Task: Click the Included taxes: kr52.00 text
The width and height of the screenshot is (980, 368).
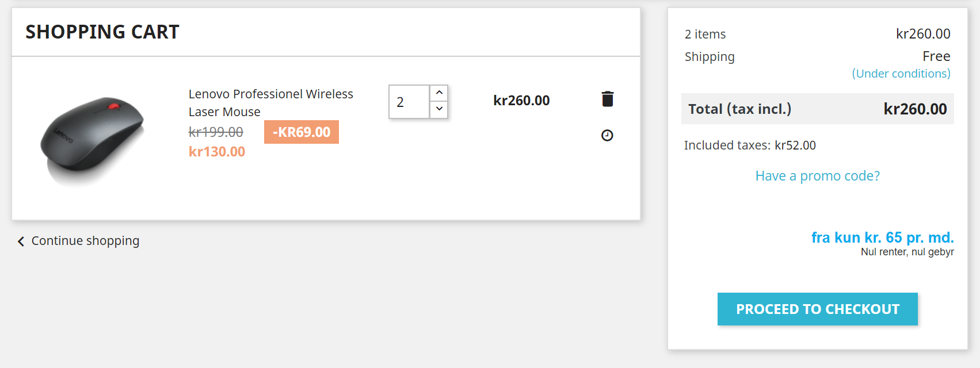Action: (x=749, y=145)
